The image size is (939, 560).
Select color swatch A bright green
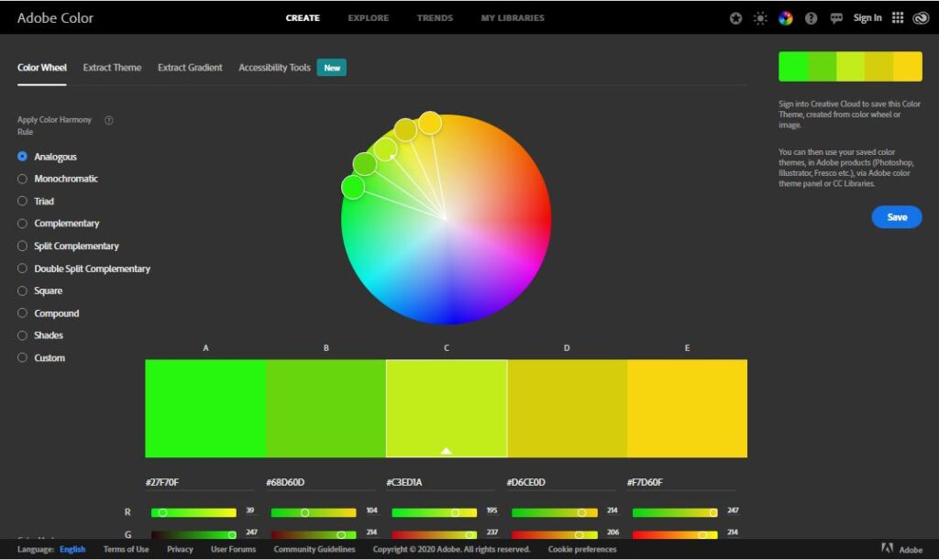click(205, 409)
